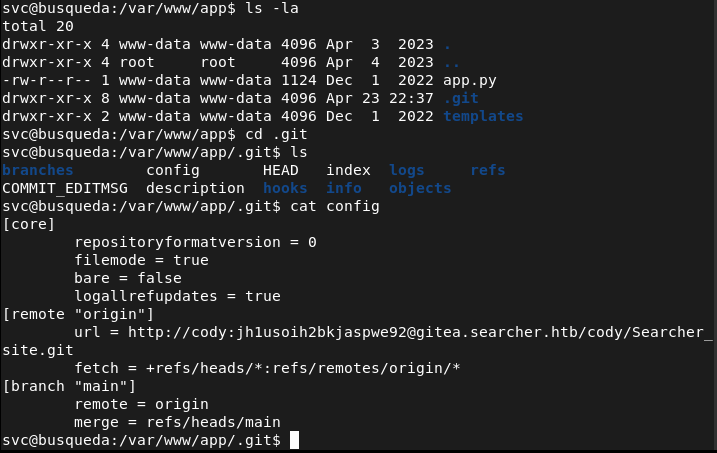Click the index file name

(348, 170)
